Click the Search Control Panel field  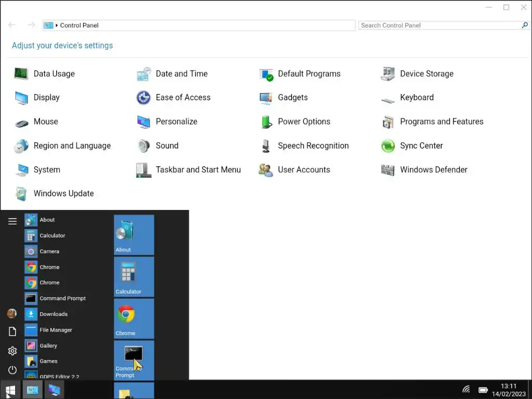tap(440, 25)
